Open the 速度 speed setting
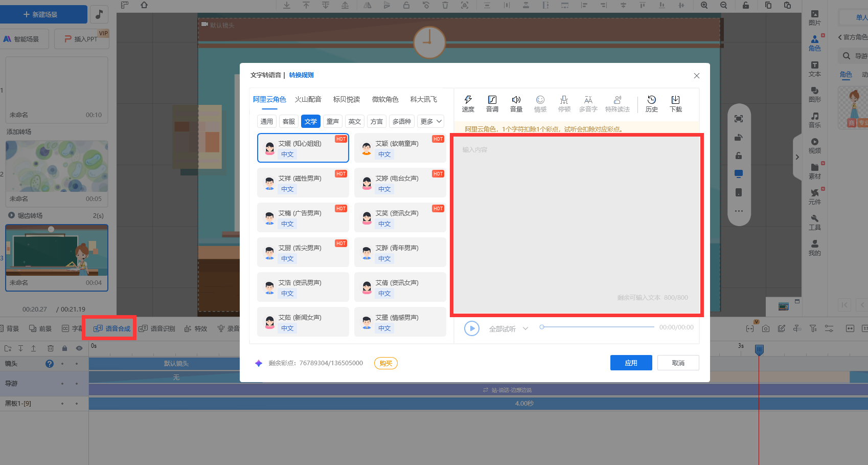Screen dimensions: 868x465 pyautogui.click(x=468, y=104)
